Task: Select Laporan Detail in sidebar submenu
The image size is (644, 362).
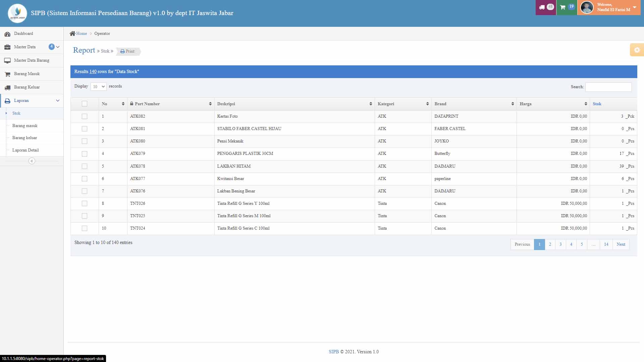Action: (25, 150)
